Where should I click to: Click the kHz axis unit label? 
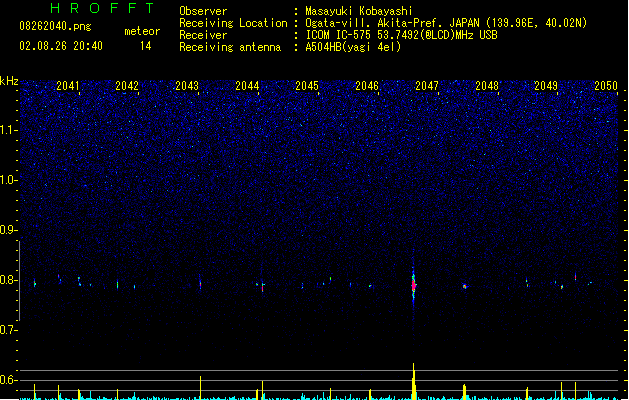point(9,81)
